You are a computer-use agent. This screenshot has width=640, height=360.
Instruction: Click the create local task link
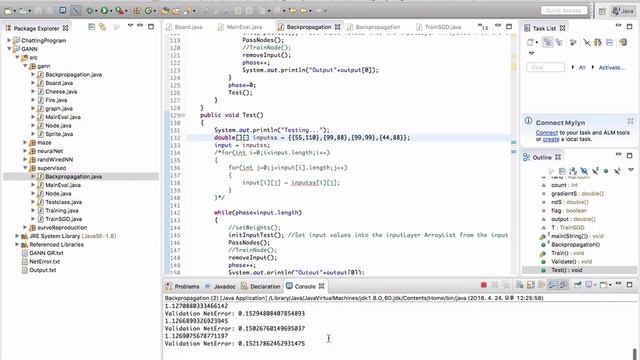(x=551, y=139)
